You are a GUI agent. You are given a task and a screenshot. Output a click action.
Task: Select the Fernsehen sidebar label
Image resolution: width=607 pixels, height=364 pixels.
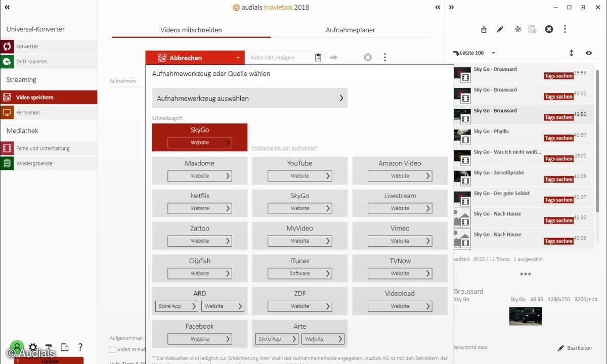pyautogui.click(x=28, y=113)
